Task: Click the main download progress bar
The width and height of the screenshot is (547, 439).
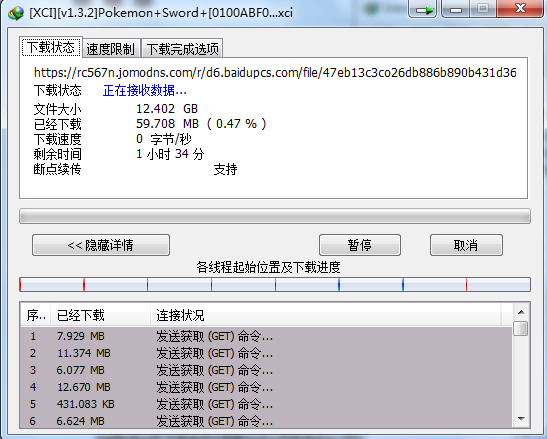Action: pyautogui.click(x=275, y=216)
